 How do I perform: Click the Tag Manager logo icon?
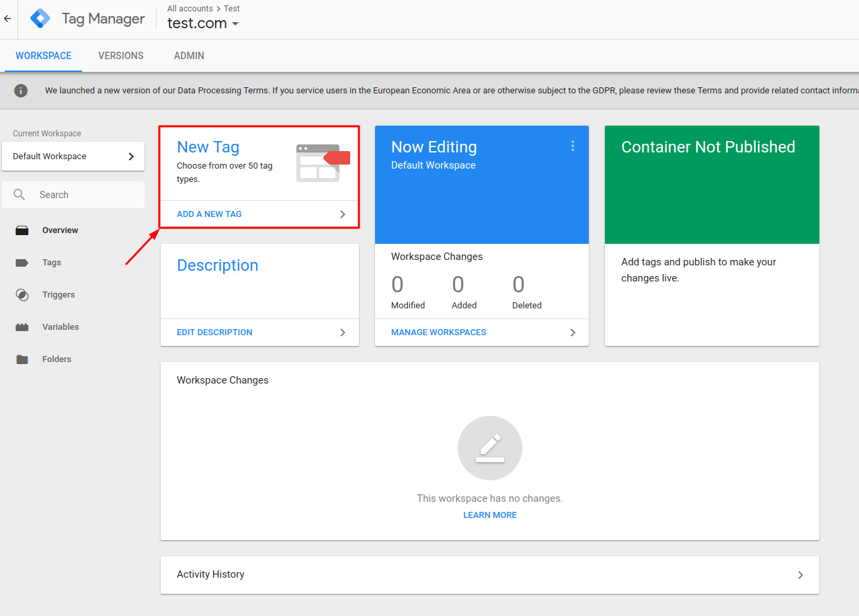(40, 19)
